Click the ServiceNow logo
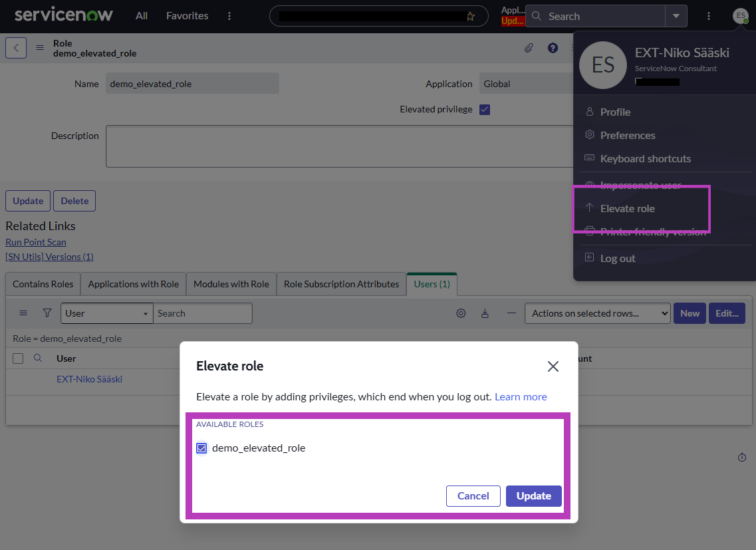 64,15
